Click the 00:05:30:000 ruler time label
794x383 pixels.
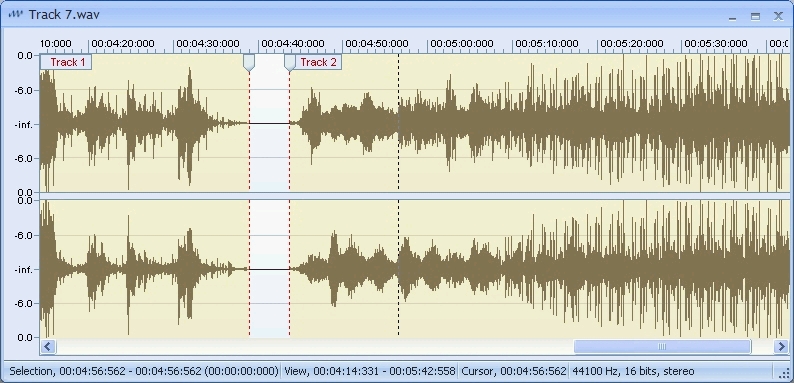[716, 44]
